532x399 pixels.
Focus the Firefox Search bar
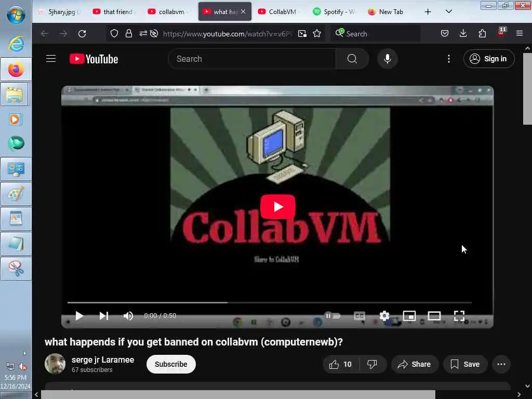tap(376, 34)
